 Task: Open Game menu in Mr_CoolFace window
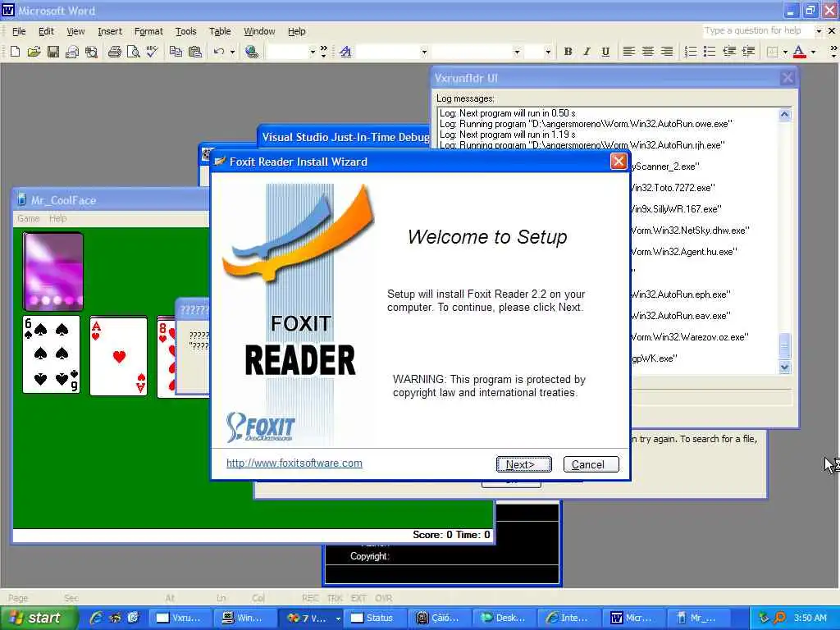pos(29,218)
